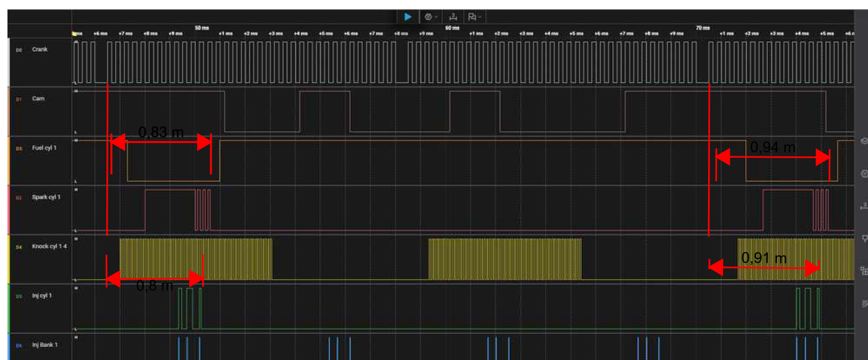The height and width of the screenshot is (360, 868).
Task: Click the 50 ms marker on time ruler
Action: click(x=202, y=27)
